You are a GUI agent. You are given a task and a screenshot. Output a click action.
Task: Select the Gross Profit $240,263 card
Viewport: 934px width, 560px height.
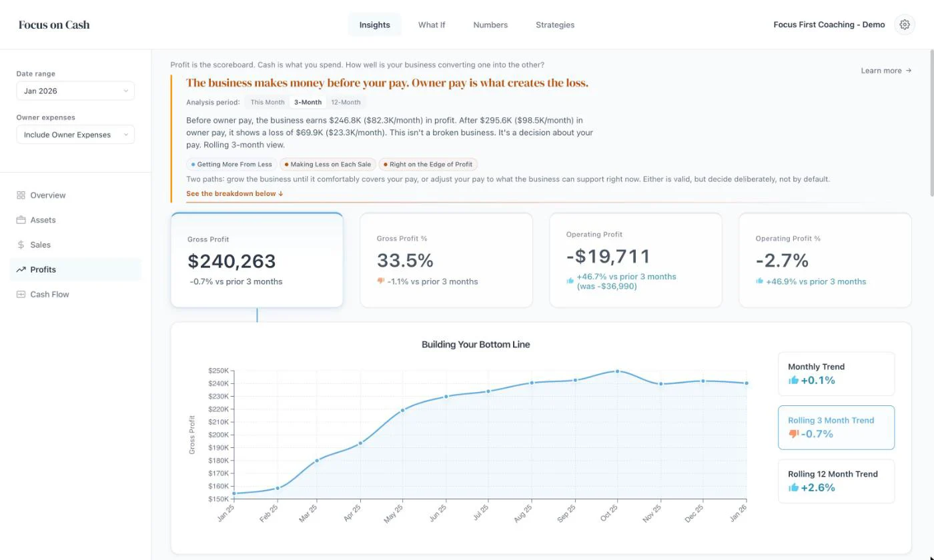(x=257, y=260)
